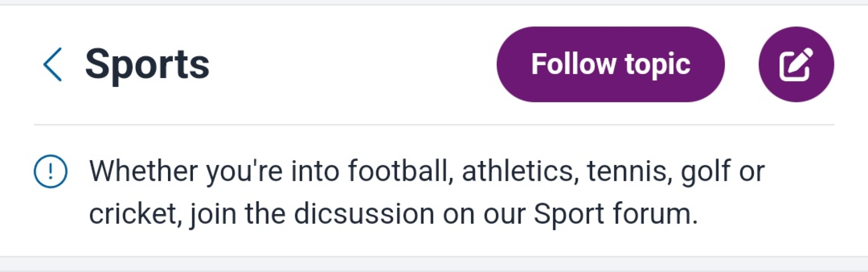Click the blue exclamation info icon

(51, 171)
